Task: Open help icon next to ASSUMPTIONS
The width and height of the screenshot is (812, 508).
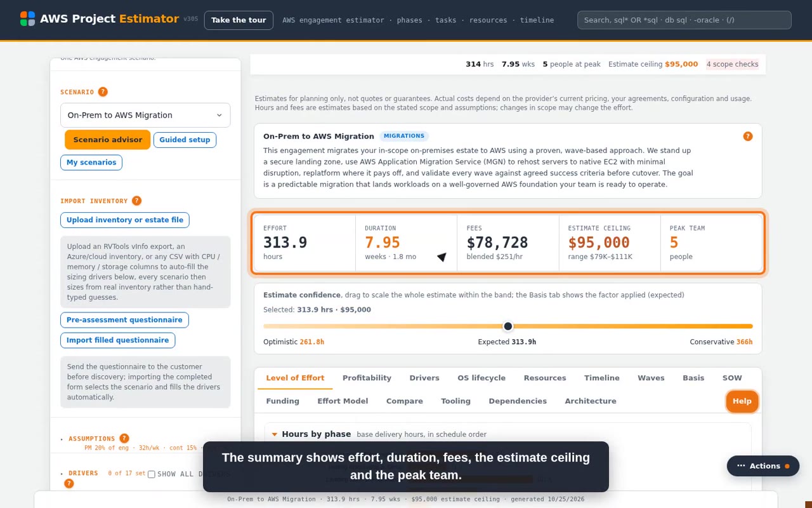Action: click(124, 438)
